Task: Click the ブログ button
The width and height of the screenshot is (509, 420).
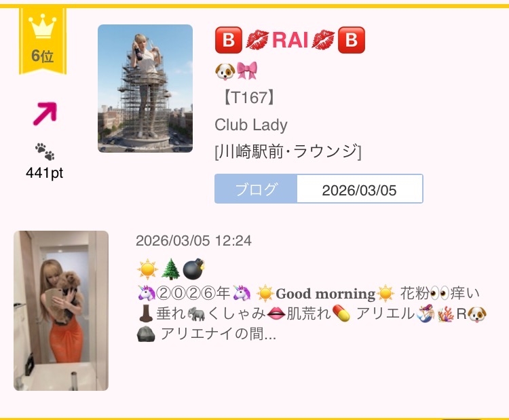Action: [x=256, y=189]
